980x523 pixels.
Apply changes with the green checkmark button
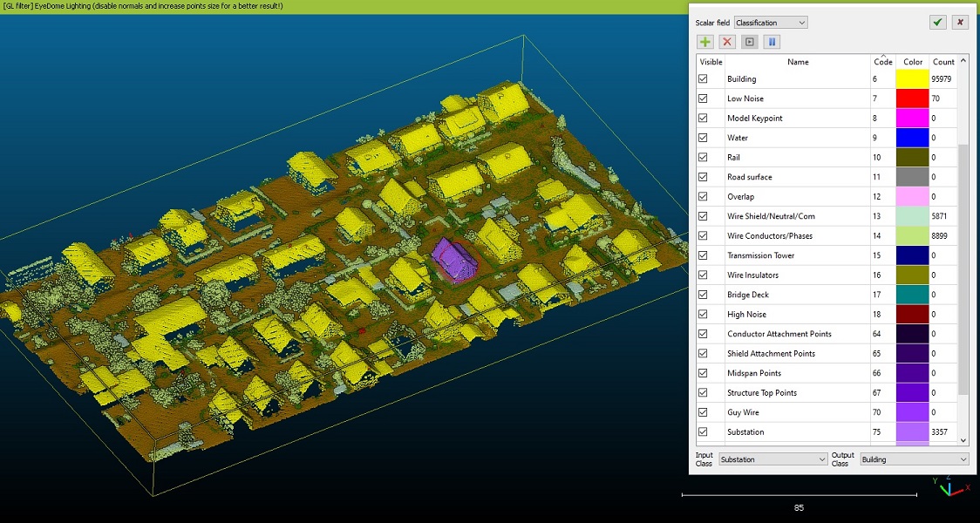[x=937, y=23]
